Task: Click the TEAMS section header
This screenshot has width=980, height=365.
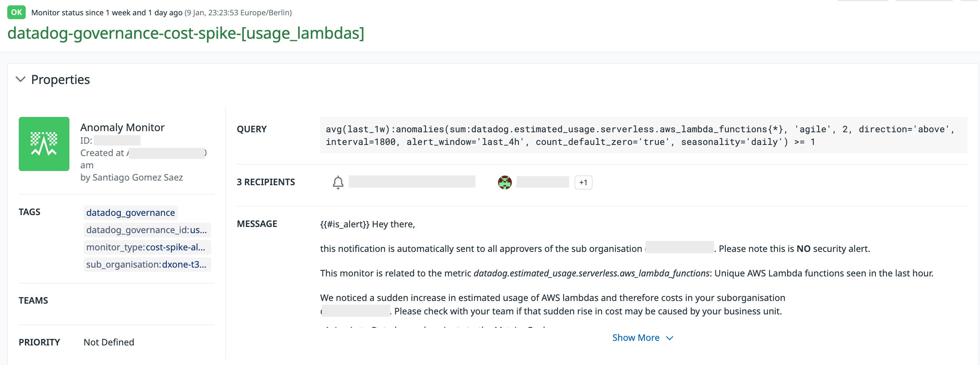Action: pyautogui.click(x=33, y=300)
